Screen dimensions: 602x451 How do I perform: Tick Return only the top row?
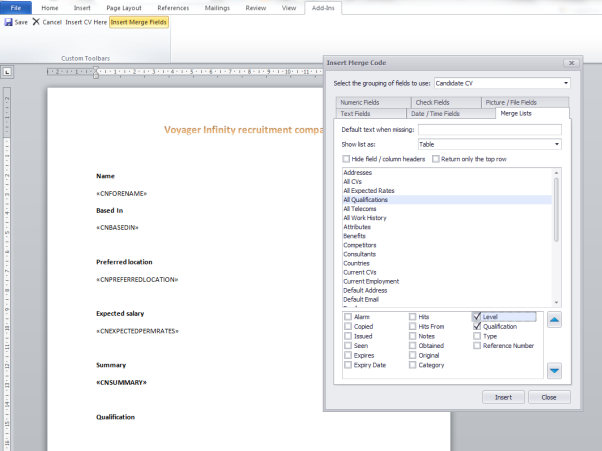[x=436, y=159]
